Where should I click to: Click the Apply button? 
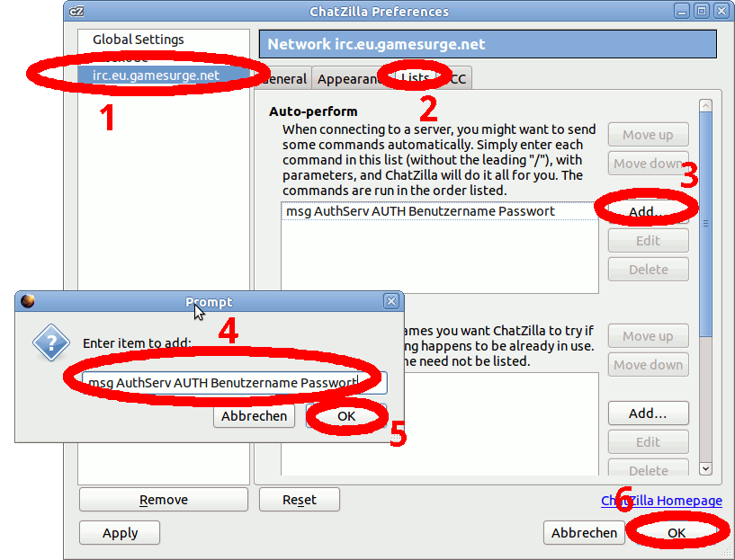(x=120, y=533)
